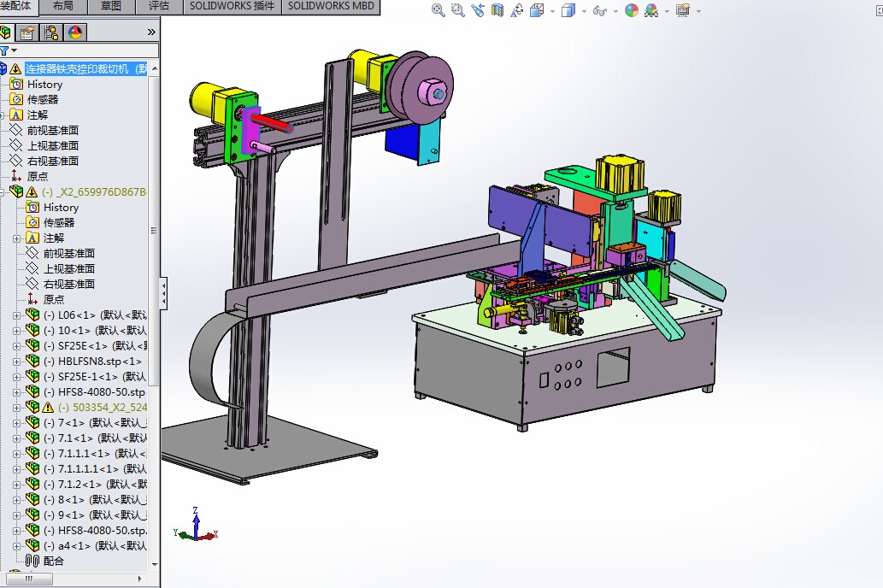Open the 评估 tab

coord(159,6)
